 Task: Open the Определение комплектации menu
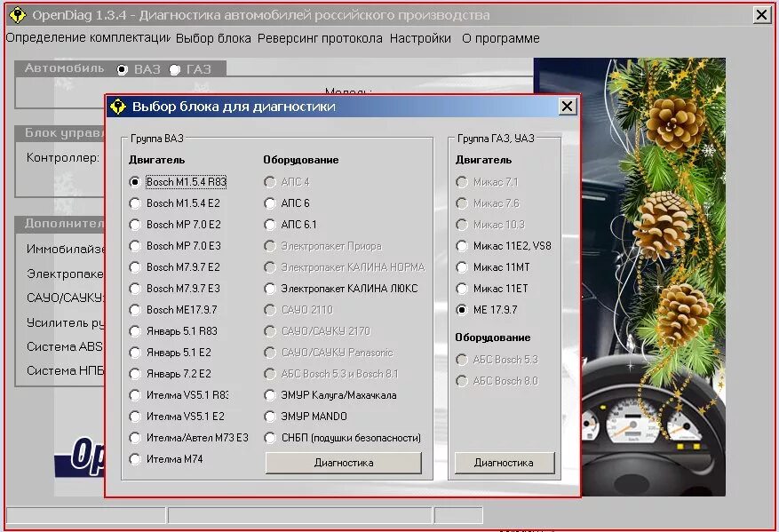point(87,38)
